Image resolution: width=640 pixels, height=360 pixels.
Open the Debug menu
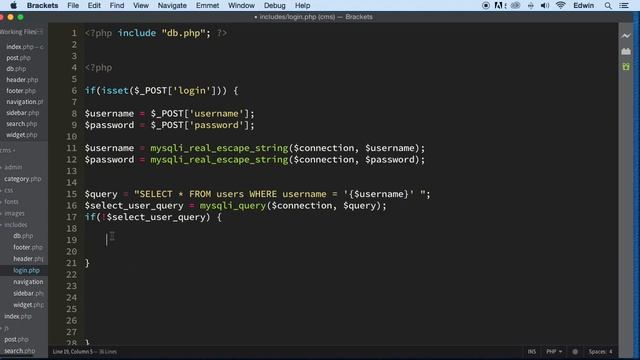pos(275,5)
